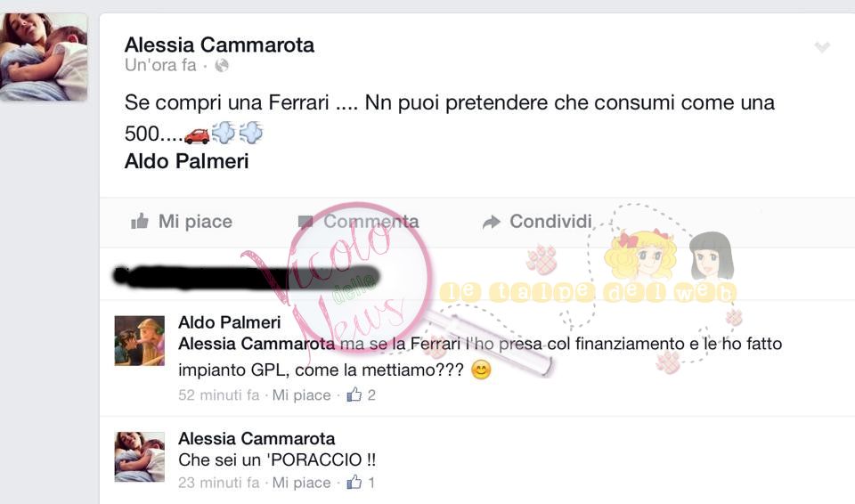Click the public globe privacy icon

click(x=222, y=66)
